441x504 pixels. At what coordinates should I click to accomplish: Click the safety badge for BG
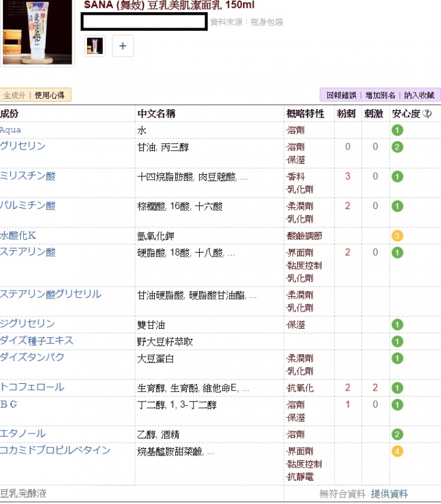(398, 405)
